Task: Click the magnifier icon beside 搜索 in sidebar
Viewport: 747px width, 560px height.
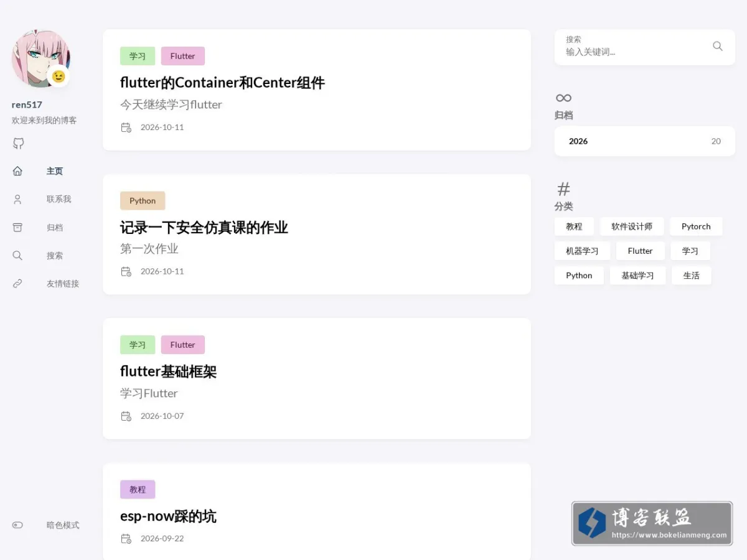Action: coord(17,255)
